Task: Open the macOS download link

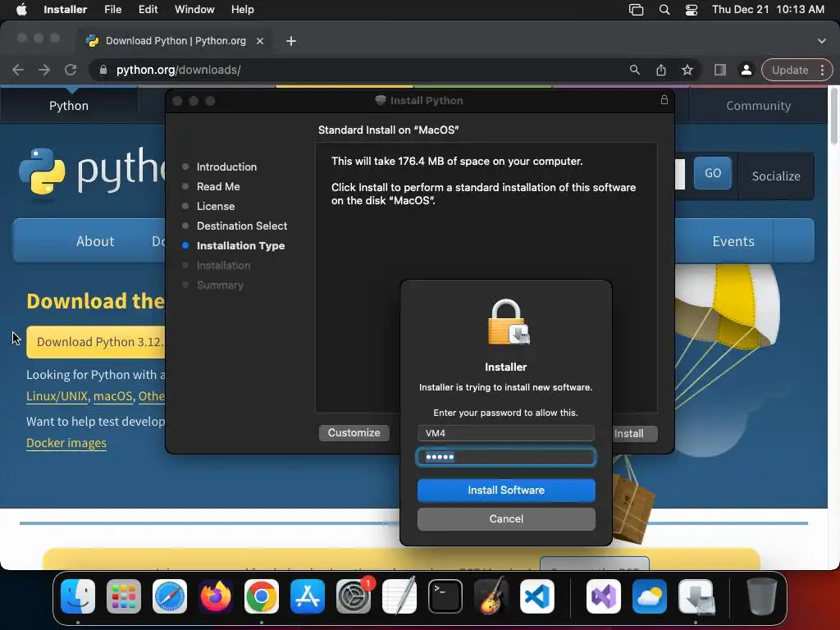Action: tap(112, 396)
